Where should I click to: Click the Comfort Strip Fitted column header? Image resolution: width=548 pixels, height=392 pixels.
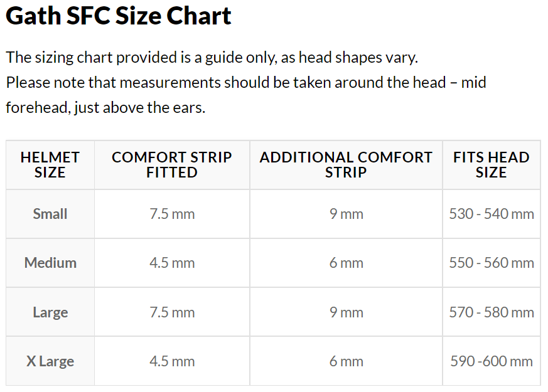[x=171, y=165]
